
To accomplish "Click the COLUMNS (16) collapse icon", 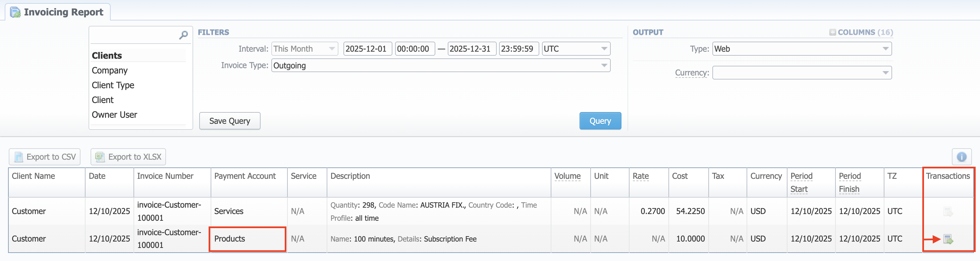I will pyautogui.click(x=832, y=32).
